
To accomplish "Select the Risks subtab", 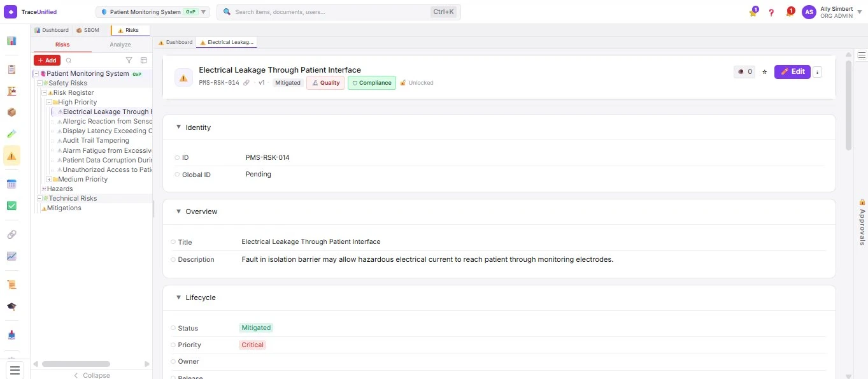I will click(x=62, y=45).
